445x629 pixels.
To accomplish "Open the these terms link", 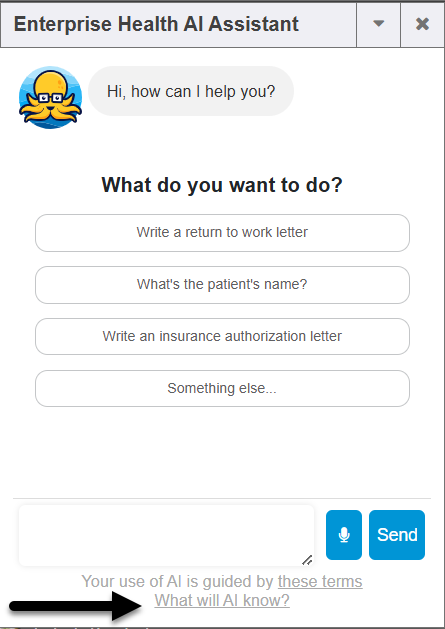I will pyautogui.click(x=320, y=581).
